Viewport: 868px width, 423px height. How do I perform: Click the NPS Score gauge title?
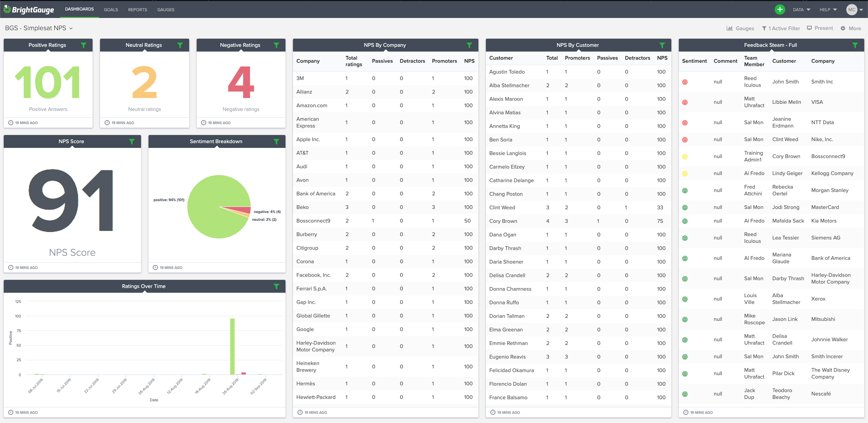71,141
